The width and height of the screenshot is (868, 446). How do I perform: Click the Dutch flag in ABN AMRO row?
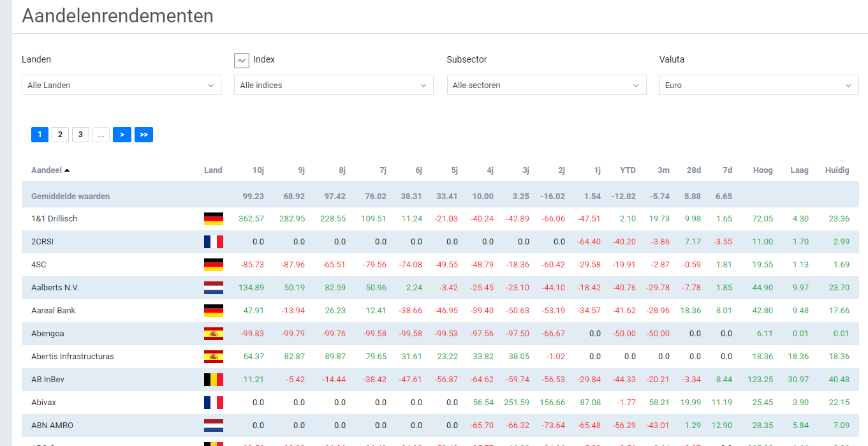(x=214, y=426)
